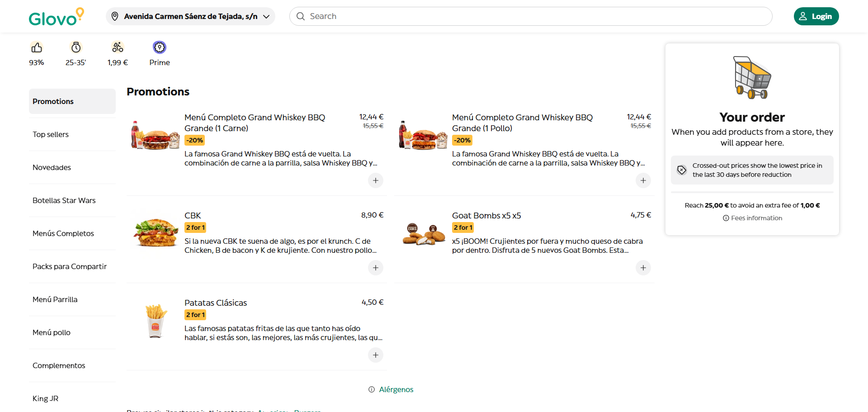This screenshot has height=412, width=868.
Task: Select Menús Completos in the sidebar
Action: (63, 233)
